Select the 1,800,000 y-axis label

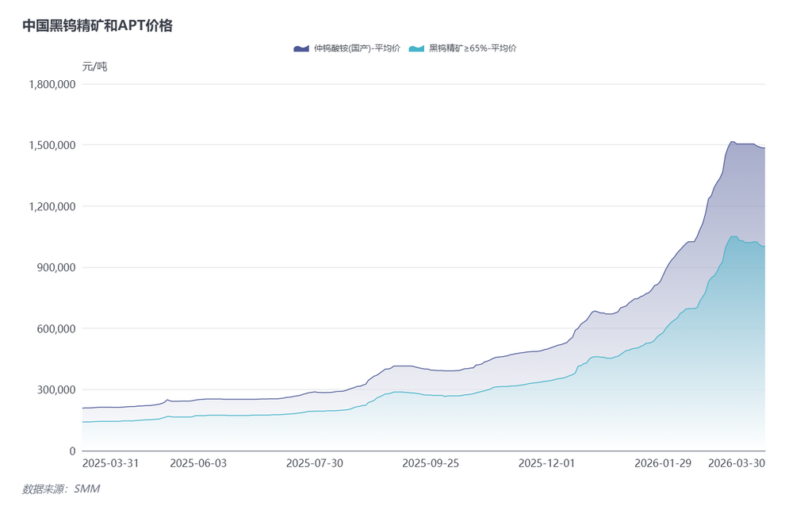coord(51,84)
